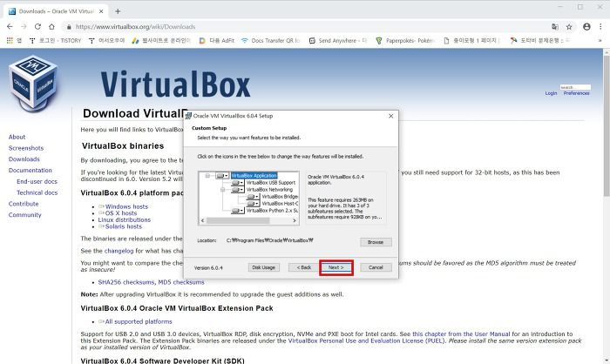Open the VirtualBox website Login link
The height and width of the screenshot is (364, 610).
tap(551, 93)
